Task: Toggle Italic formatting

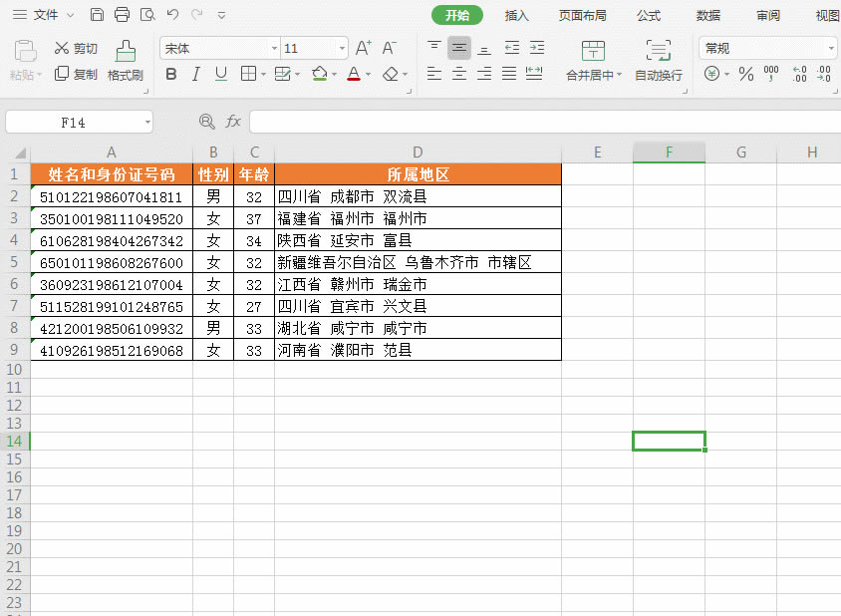Action: tap(196, 74)
